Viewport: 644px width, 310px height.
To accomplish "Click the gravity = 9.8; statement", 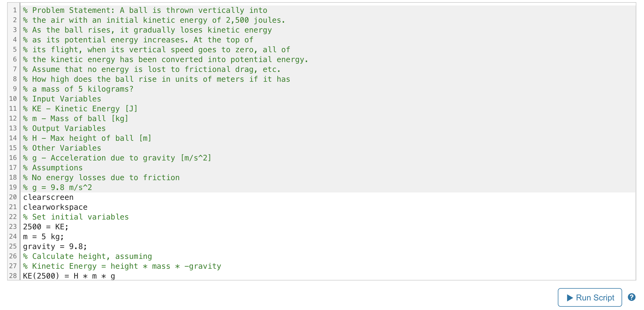I will (55, 246).
